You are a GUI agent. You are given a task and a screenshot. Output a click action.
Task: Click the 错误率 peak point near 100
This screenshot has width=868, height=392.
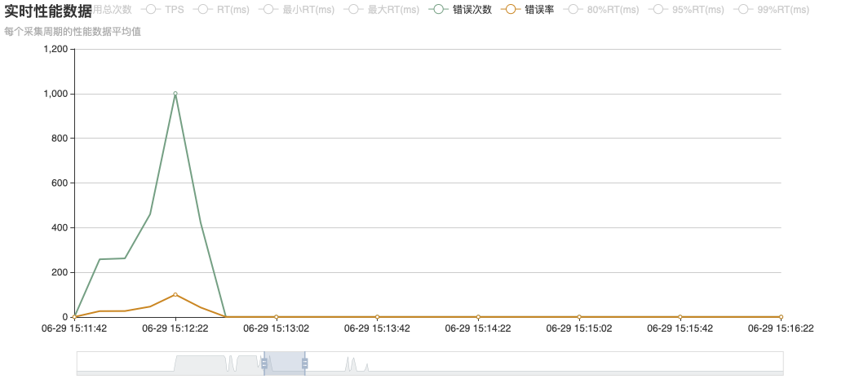pos(175,294)
